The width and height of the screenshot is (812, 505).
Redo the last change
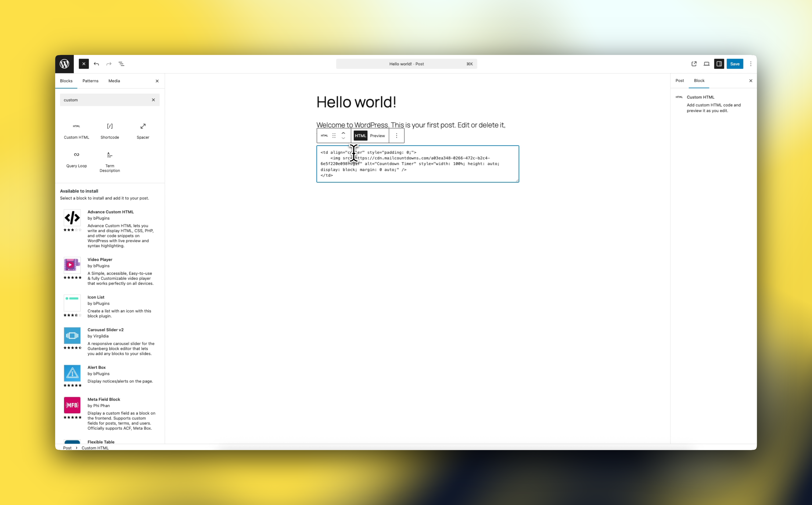click(108, 64)
